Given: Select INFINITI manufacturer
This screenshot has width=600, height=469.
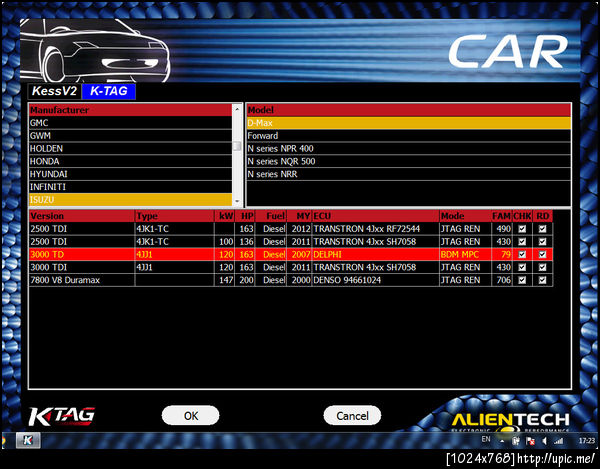Looking at the screenshot, I should 130,187.
